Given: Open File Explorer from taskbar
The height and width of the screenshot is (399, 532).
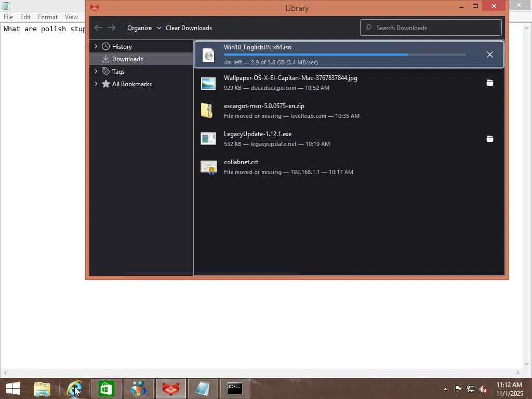Looking at the screenshot, I should pyautogui.click(x=42, y=389).
